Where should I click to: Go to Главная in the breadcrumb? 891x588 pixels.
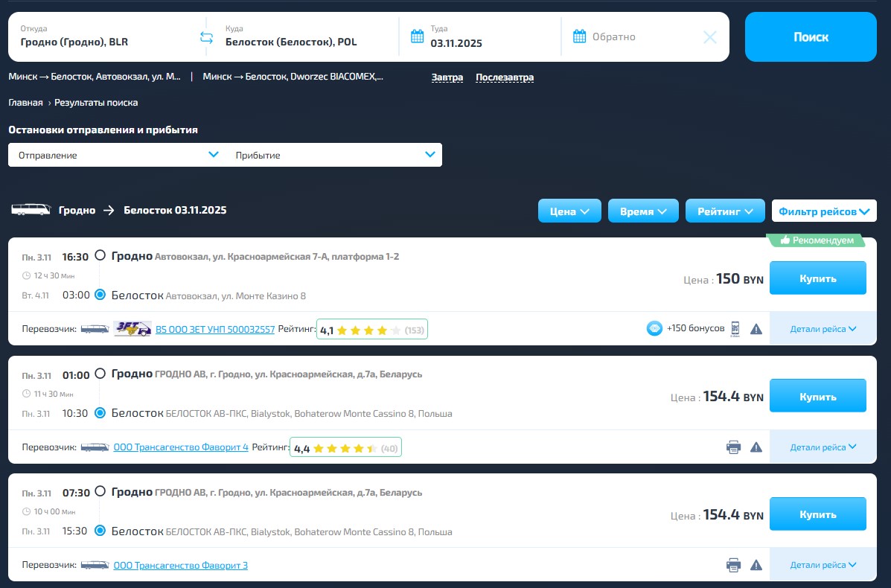(x=25, y=103)
